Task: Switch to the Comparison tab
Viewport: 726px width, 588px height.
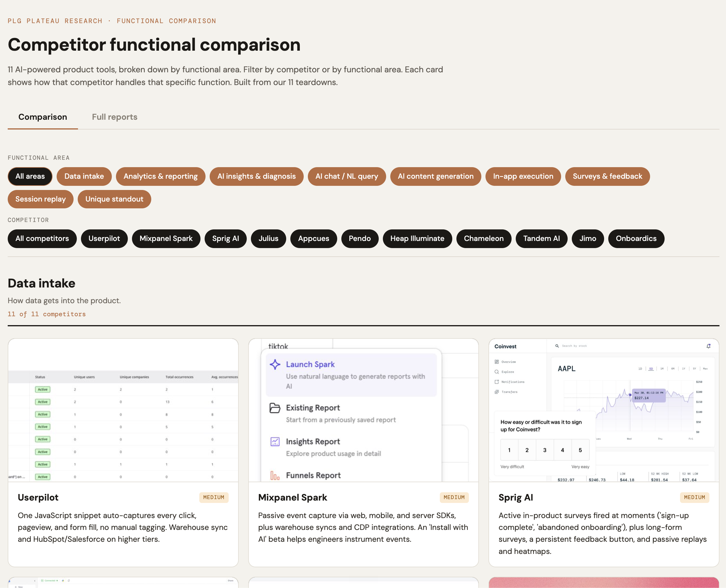Action: click(x=43, y=117)
